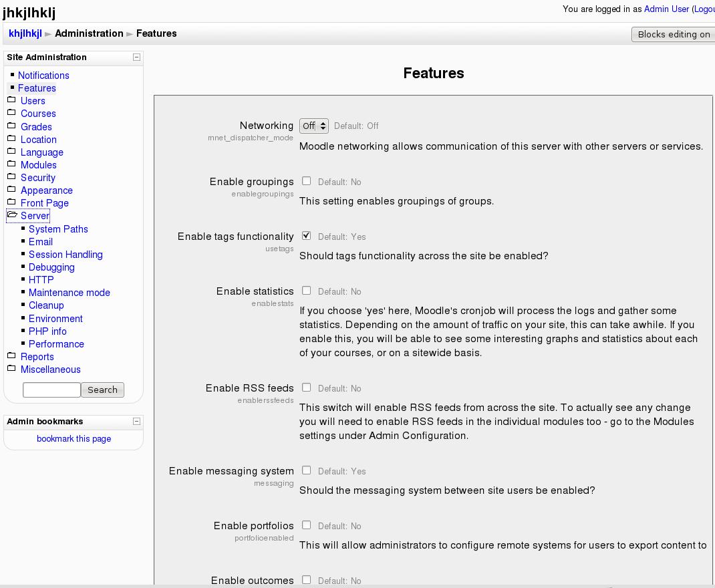The image size is (715, 588).
Task: Tick the Enable outcomes checkbox
Action: (307, 580)
